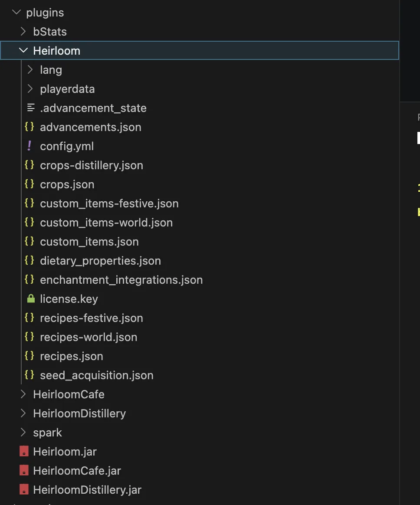Open crops-distillery.json file name
The width and height of the screenshot is (420, 505).
[x=92, y=166]
